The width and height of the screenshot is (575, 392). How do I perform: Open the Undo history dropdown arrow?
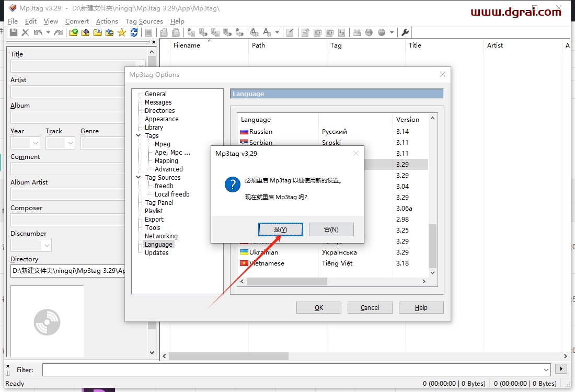click(48, 32)
